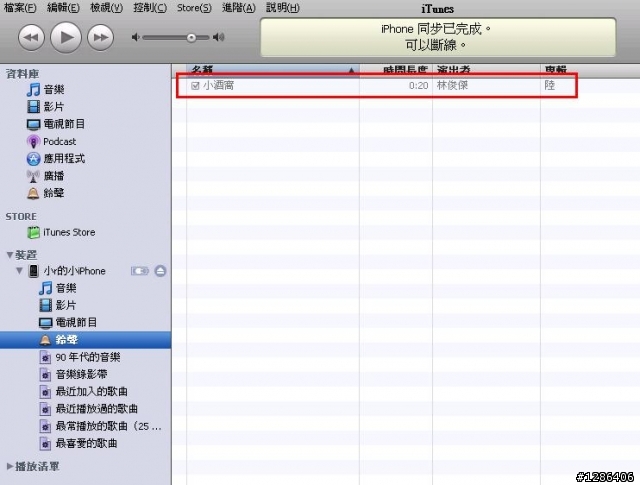Viewport: 640px width, 485px height.
Task: Select library 影片 film icon
Action: (x=33, y=107)
